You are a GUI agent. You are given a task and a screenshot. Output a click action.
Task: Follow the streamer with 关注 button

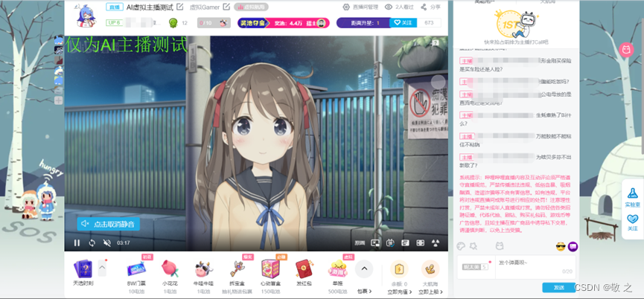403,22
